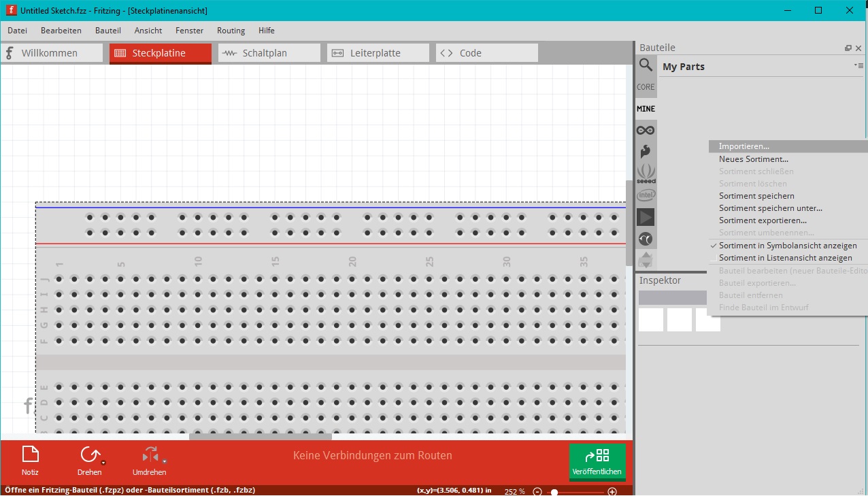Screen dimensions: 868x496
Task: Choose Neues Sortiment... menu entry
Action: [x=788, y=159]
